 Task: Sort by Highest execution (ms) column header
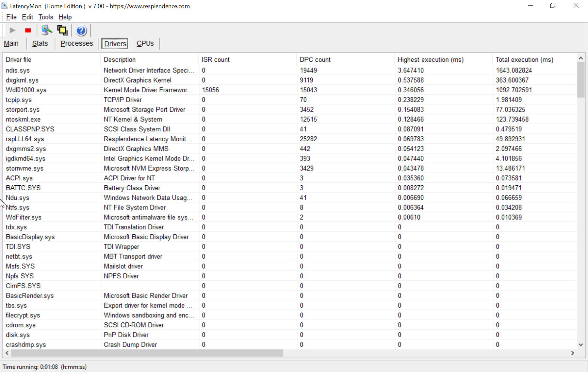444,60
